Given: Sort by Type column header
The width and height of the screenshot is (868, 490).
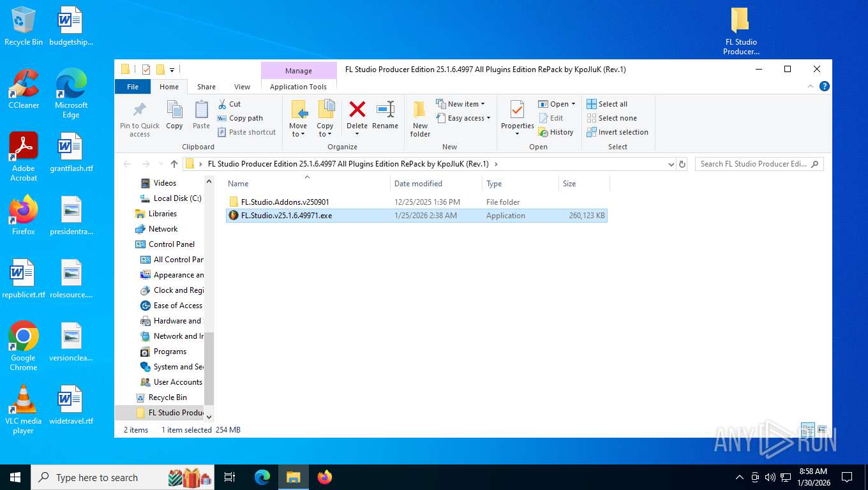Looking at the screenshot, I should (520, 184).
